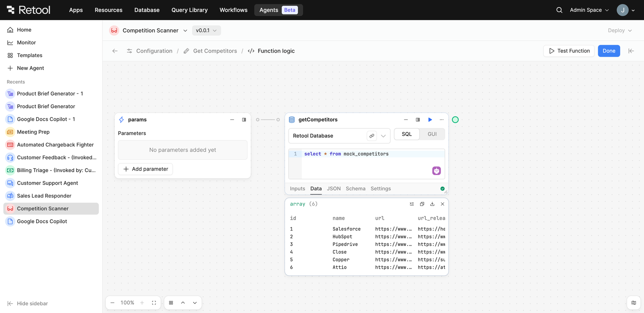Go to the Configuration breadcrumb

pyautogui.click(x=149, y=51)
